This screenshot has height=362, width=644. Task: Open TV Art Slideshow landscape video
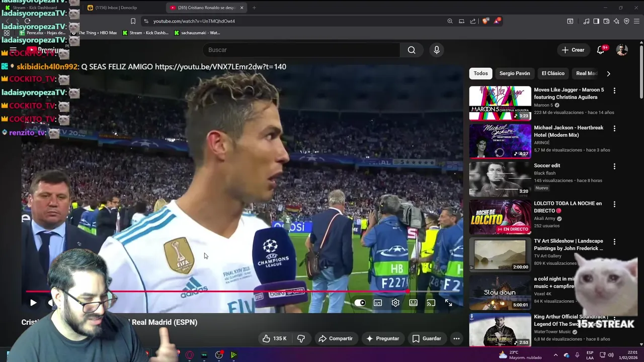click(500, 254)
